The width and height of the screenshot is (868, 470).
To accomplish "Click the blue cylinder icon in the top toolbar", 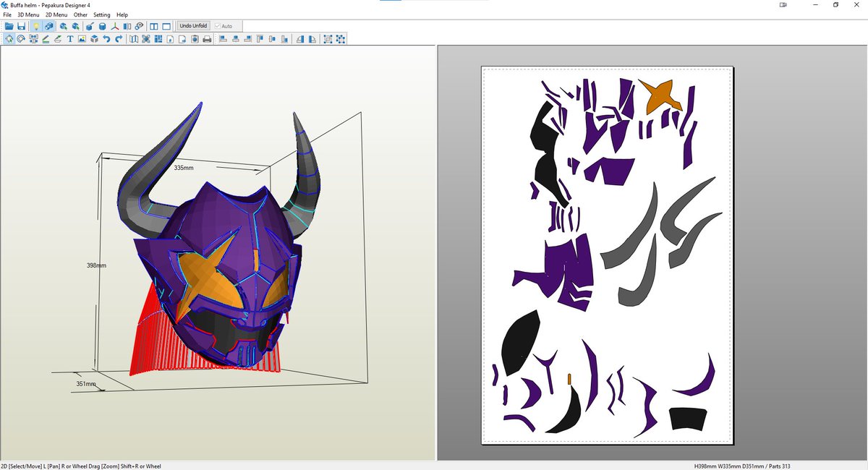I will (x=102, y=26).
